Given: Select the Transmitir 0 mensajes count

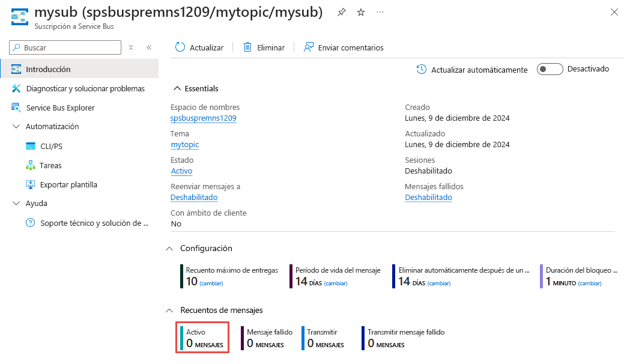Looking at the screenshot, I should [323, 338].
